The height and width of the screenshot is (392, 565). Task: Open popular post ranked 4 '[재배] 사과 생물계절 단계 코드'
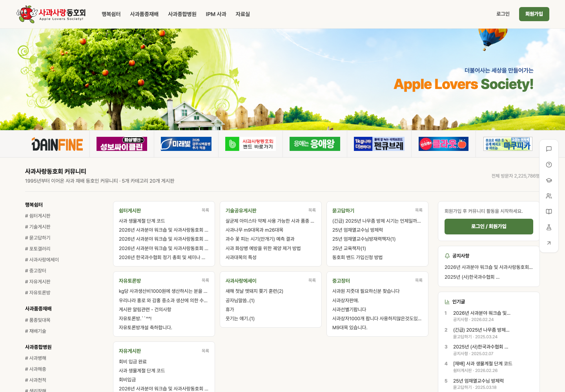click(x=483, y=364)
